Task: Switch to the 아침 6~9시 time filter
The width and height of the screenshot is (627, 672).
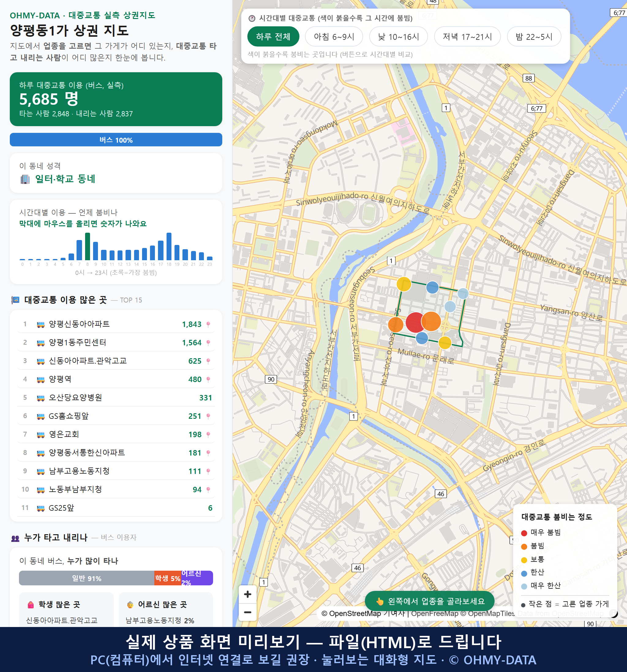Action: [x=334, y=36]
